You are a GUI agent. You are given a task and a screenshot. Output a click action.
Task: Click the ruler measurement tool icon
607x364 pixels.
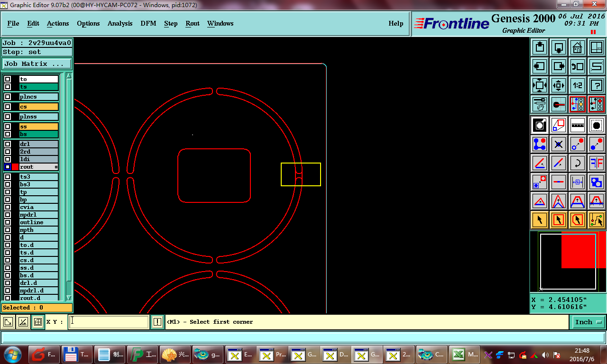(x=577, y=125)
